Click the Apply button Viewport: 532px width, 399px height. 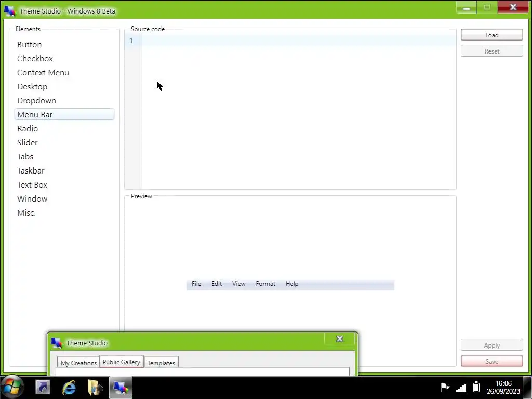point(491,345)
